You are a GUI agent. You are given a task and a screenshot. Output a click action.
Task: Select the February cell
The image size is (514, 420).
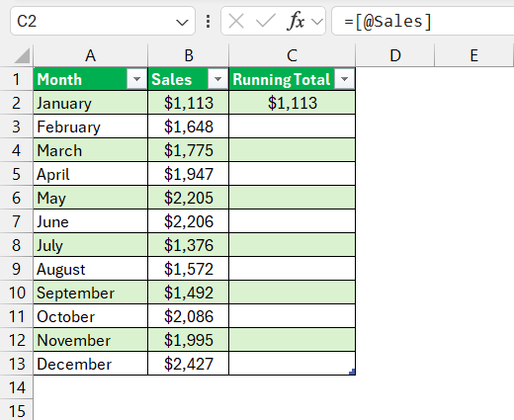(x=91, y=126)
